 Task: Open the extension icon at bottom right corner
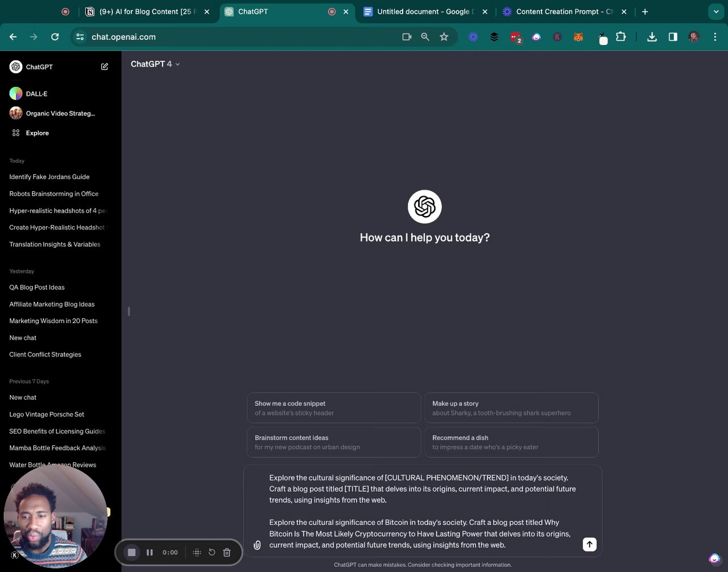click(x=714, y=559)
